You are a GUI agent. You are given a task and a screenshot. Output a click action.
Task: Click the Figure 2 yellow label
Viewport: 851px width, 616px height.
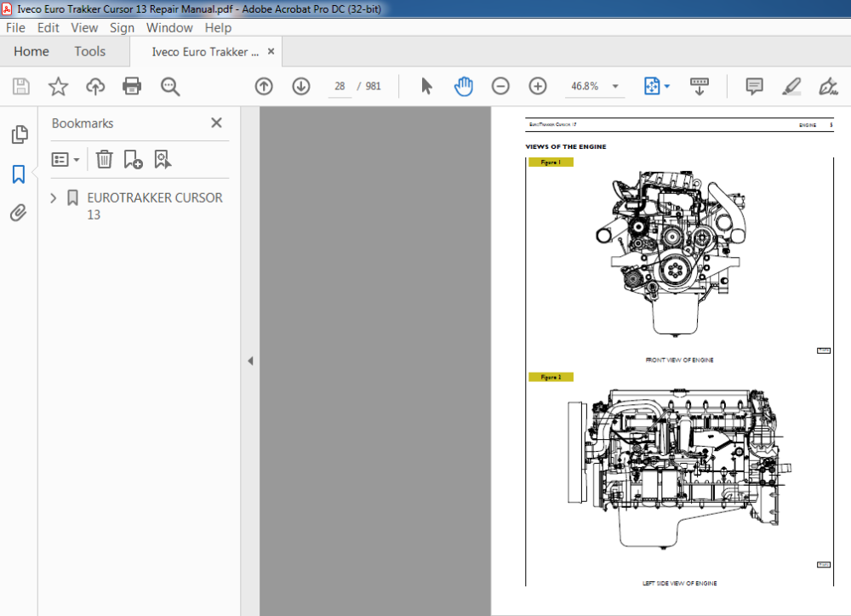pyautogui.click(x=551, y=377)
